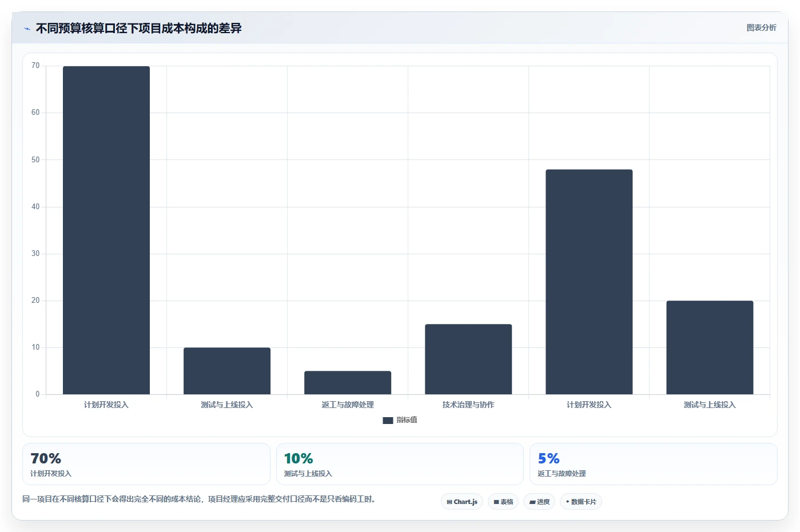Click the 指标值 legend text
This screenshot has width=800, height=532.
(407, 420)
